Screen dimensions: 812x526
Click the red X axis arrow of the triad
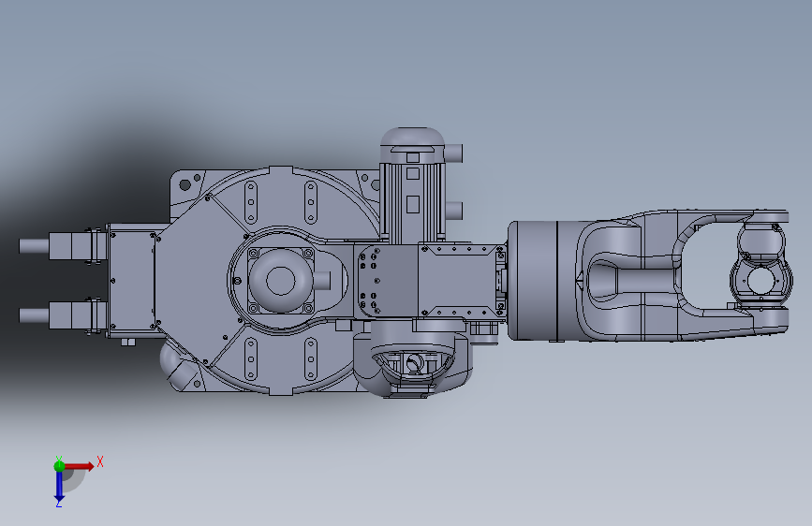pos(79,466)
